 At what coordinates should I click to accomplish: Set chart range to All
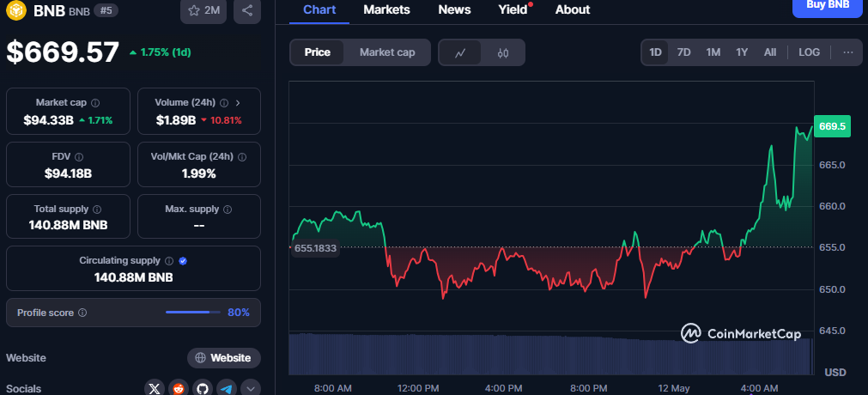(770, 52)
